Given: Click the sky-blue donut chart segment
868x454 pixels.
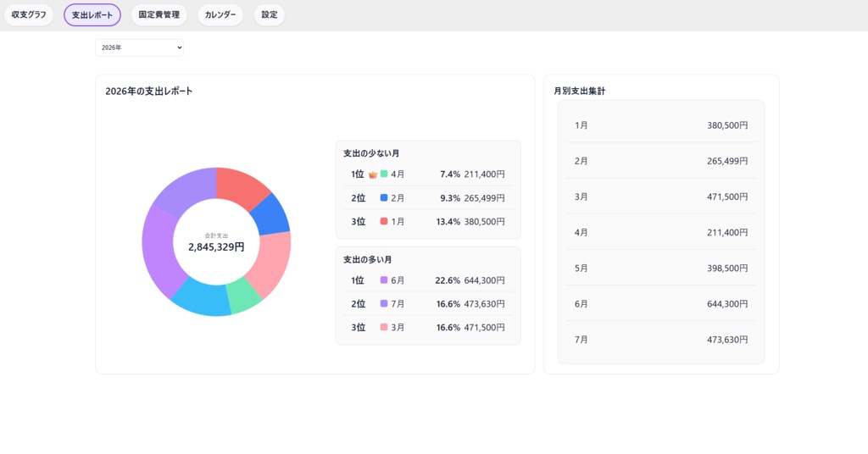Looking at the screenshot, I should [203, 299].
